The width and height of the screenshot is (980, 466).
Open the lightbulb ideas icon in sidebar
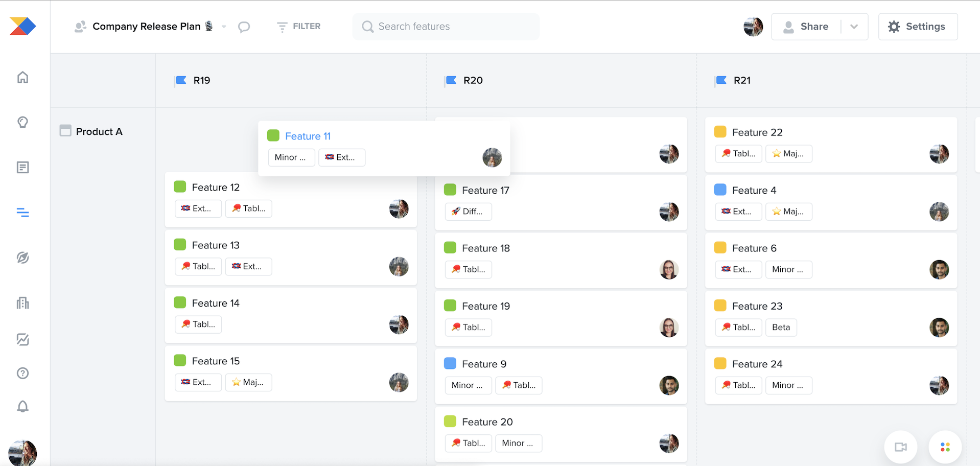pos(22,122)
